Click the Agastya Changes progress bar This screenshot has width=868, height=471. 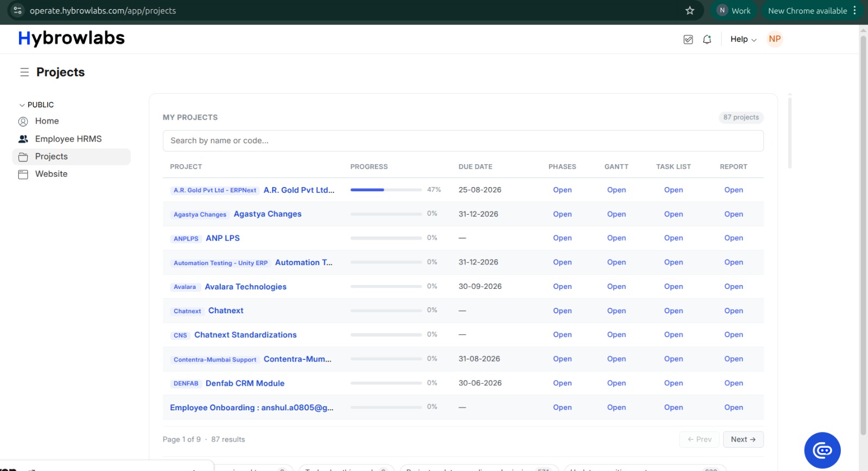386,214
